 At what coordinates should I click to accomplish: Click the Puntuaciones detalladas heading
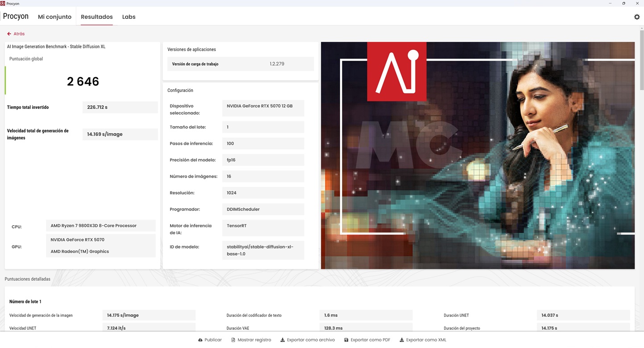click(28, 279)
